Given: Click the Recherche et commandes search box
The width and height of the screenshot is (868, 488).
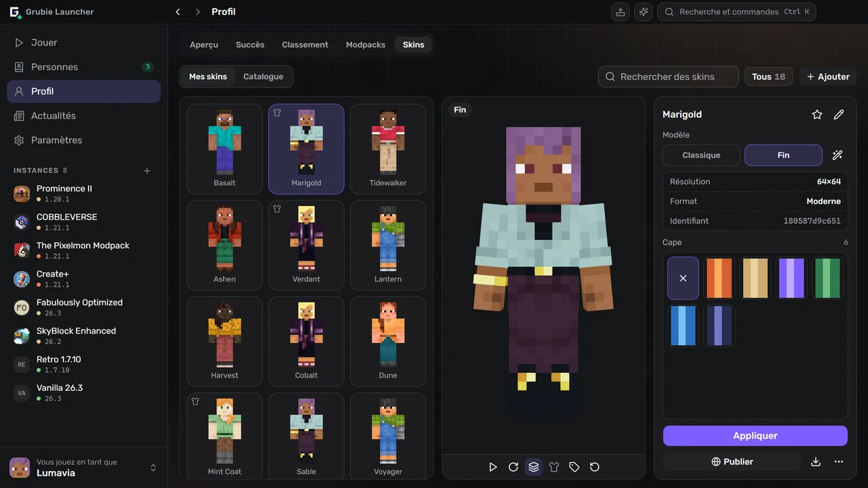Looking at the screenshot, I should pyautogui.click(x=736, y=12).
